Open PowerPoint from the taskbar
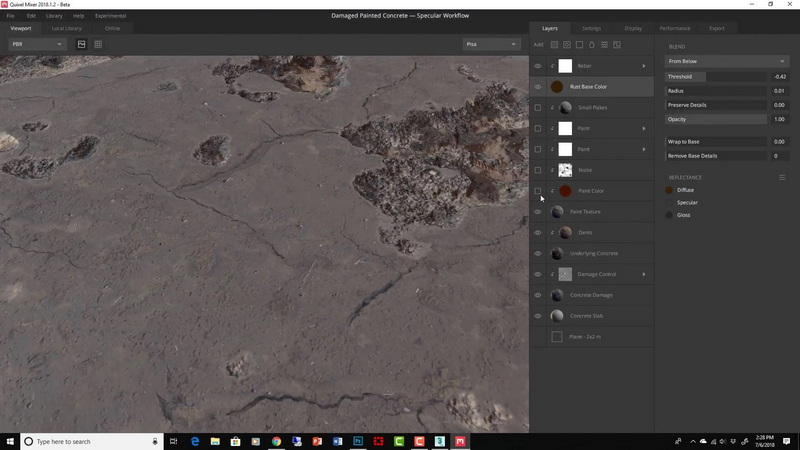 [x=317, y=441]
